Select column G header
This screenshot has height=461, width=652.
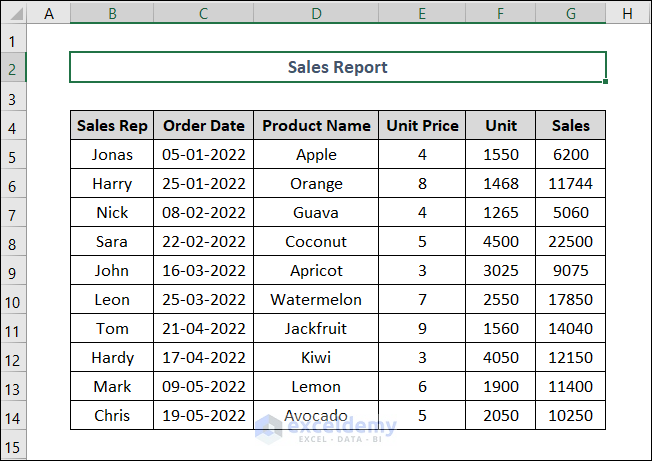(570, 13)
